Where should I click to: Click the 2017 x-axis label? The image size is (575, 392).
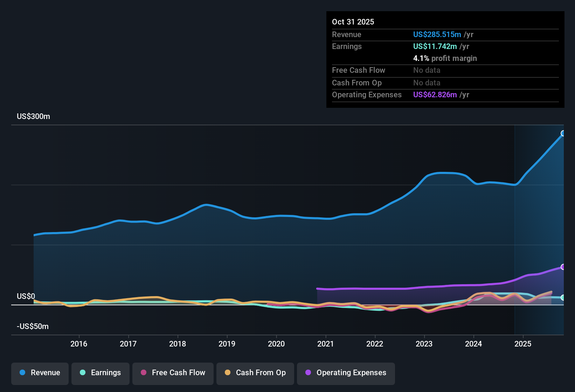(128, 344)
